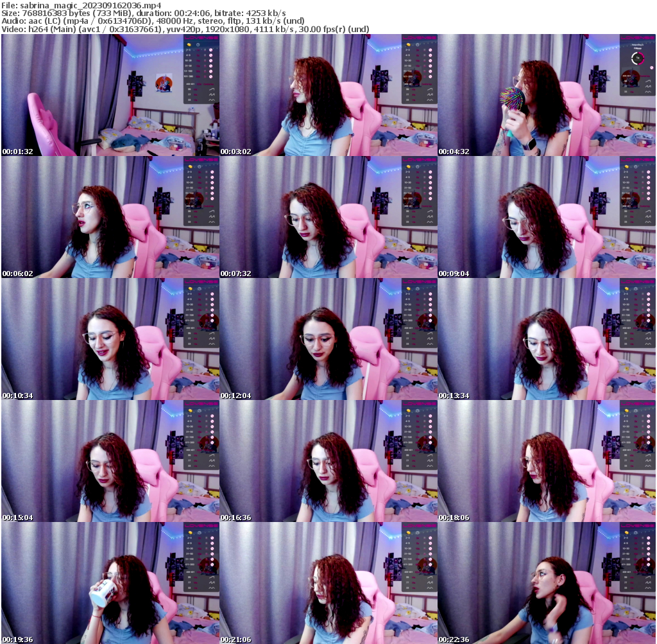Click the circular responding progress ring
657x644 pixels.
[638, 58]
